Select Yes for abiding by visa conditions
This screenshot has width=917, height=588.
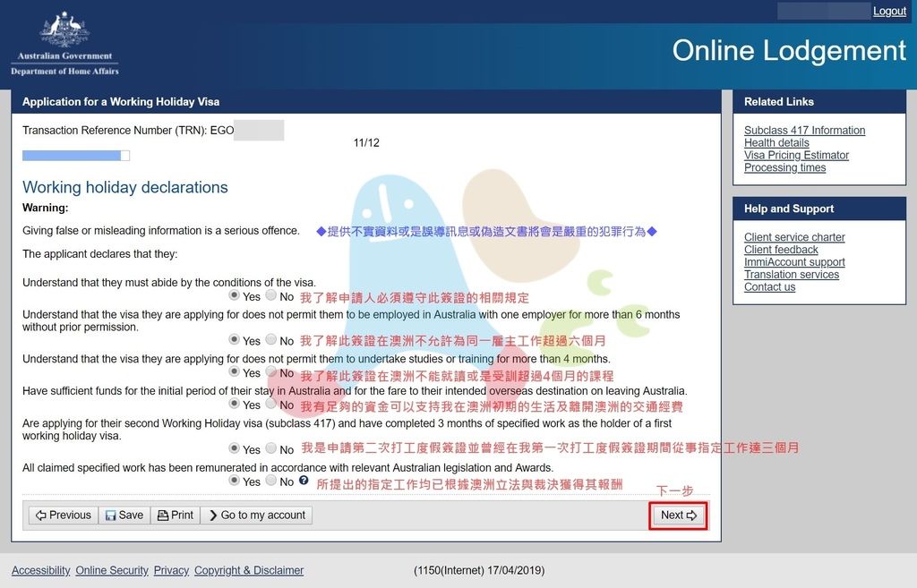[235, 296]
